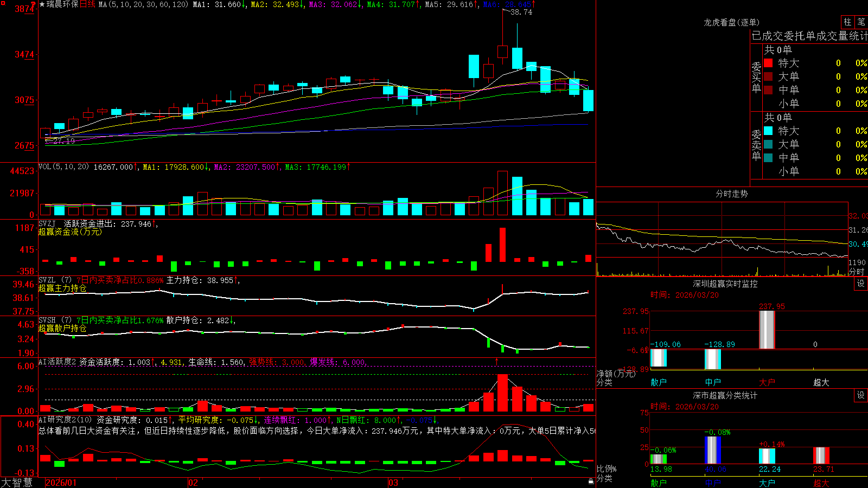
Task: Click 散户 bar valued -109.06
Action: click(x=659, y=358)
